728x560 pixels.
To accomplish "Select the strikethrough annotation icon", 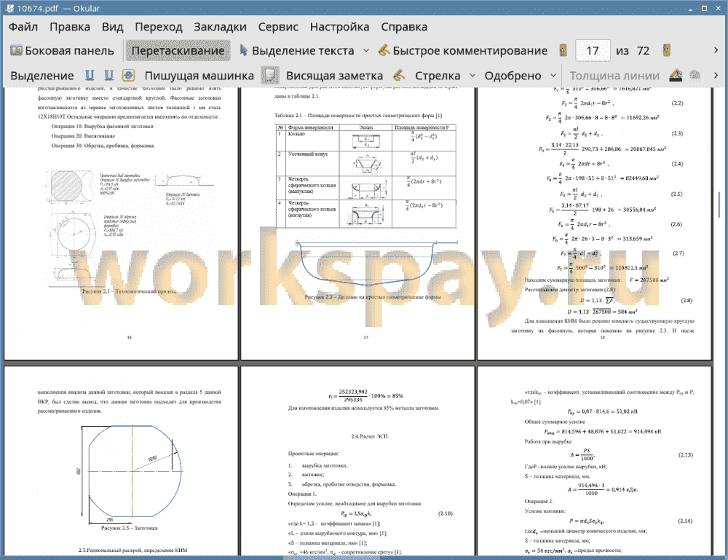I will (128, 75).
